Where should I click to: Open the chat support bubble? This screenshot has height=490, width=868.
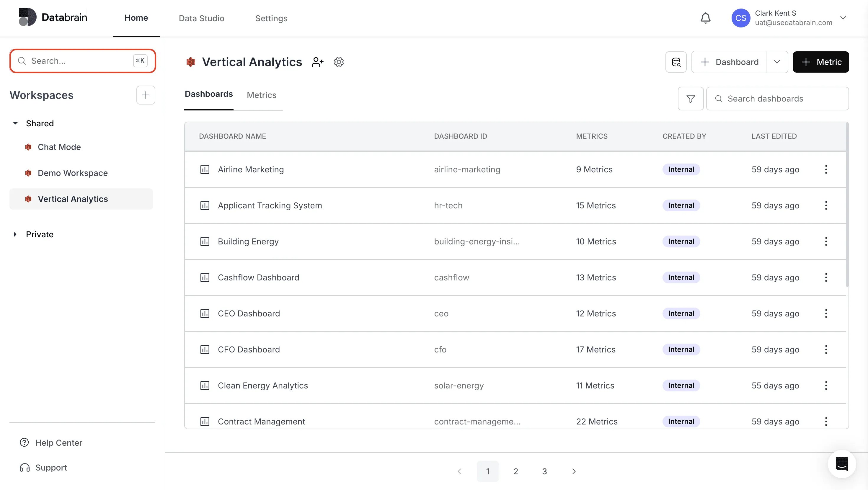[842, 464]
